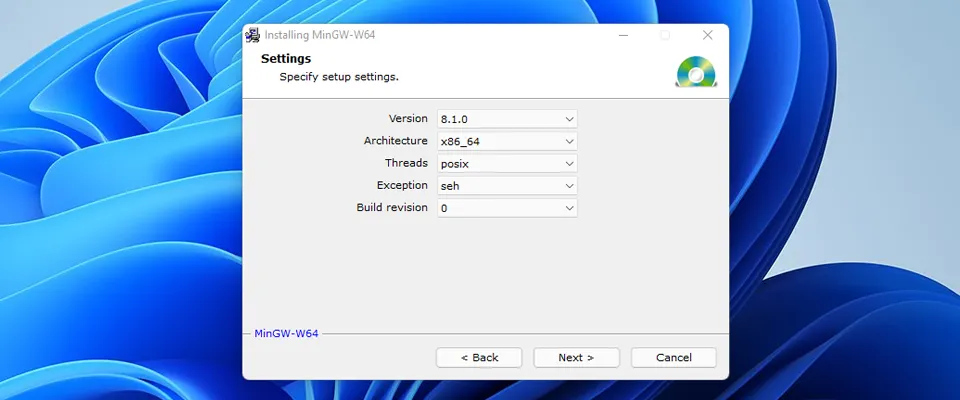Minimize the Installing MinGW-W64 window
Viewport: 960px width, 400px height.
tap(623, 36)
